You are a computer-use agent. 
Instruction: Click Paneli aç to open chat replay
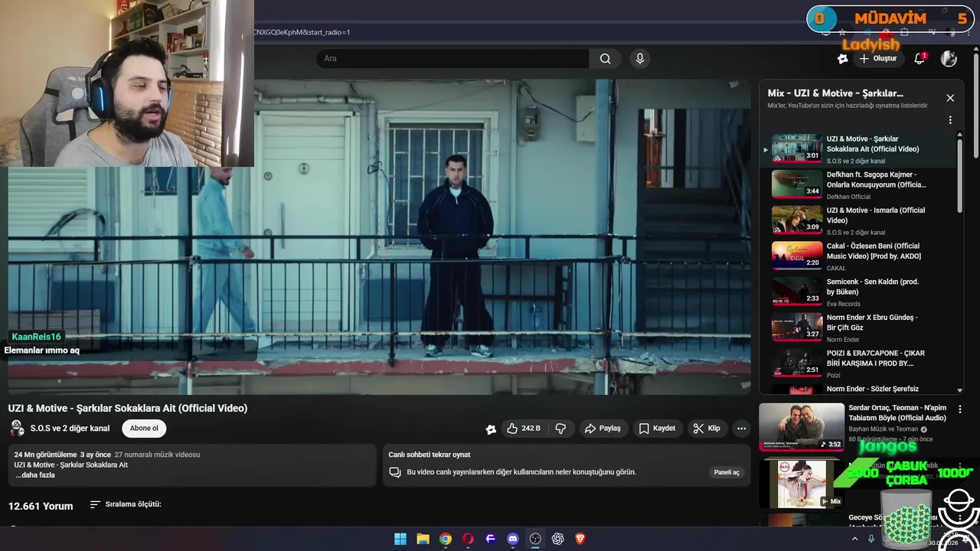(x=727, y=472)
